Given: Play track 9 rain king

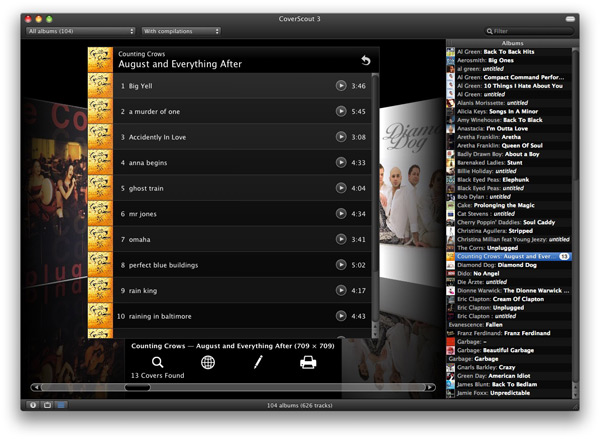Looking at the screenshot, I should point(341,290).
